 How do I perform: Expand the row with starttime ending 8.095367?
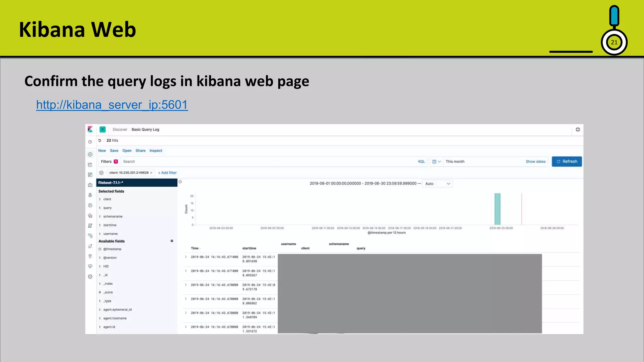click(x=186, y=271)
